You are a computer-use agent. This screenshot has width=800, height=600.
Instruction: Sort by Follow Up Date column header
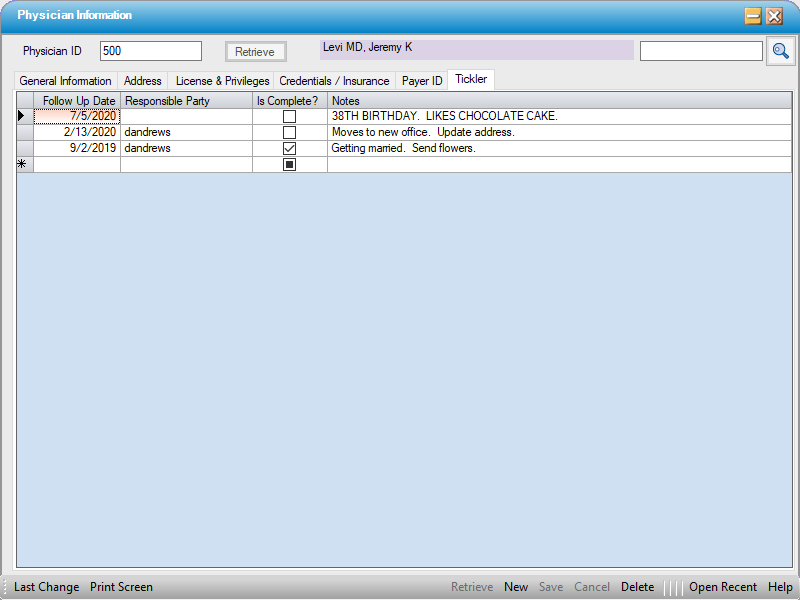coord(78,101)
